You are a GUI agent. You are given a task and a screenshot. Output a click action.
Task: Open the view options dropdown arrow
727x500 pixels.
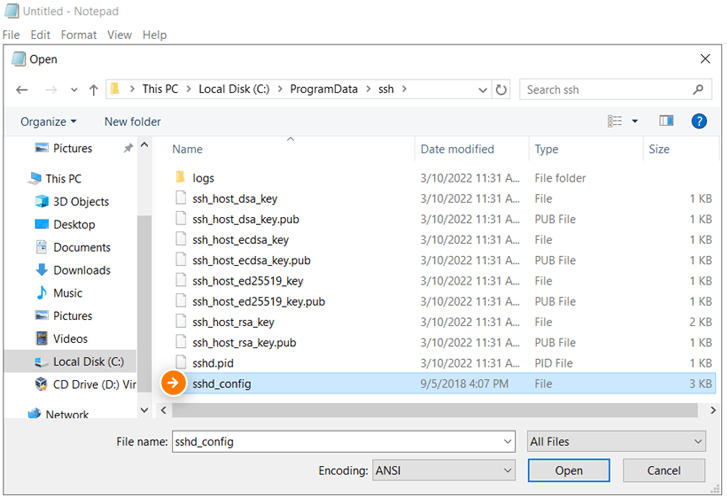(x=635, y=121)
